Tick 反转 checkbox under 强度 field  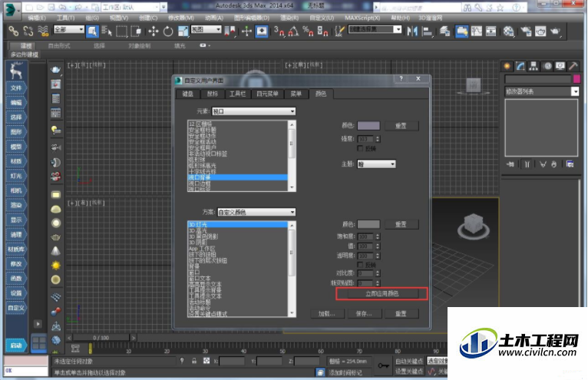coord(360,149)
